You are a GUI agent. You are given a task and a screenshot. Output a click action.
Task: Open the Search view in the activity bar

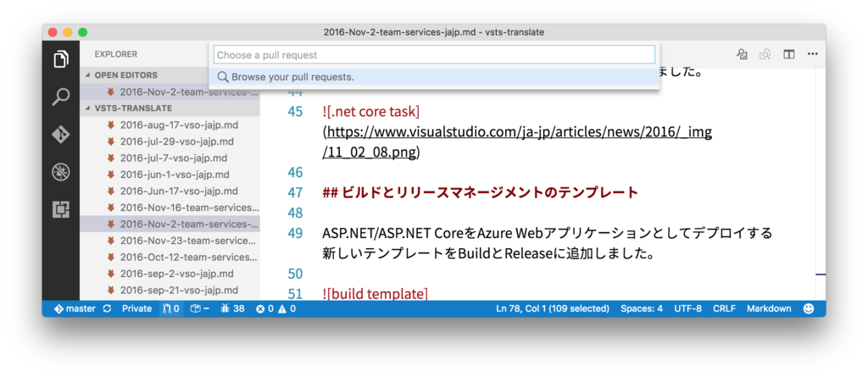pyautogui.click(x=61, y=97)
